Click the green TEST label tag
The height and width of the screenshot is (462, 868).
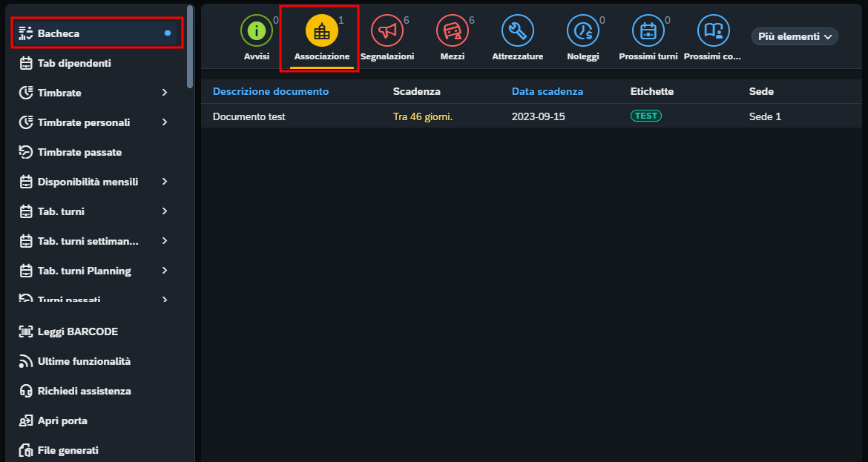[x=646, y=116]
